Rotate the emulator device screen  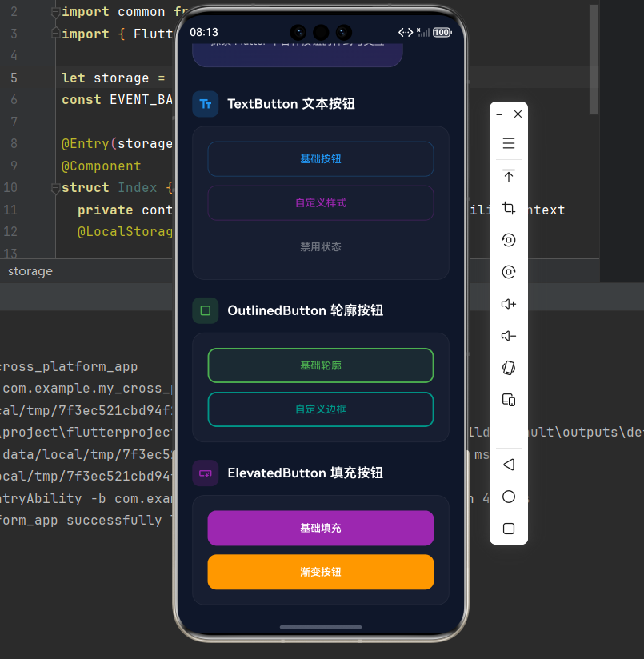(509, 368)
